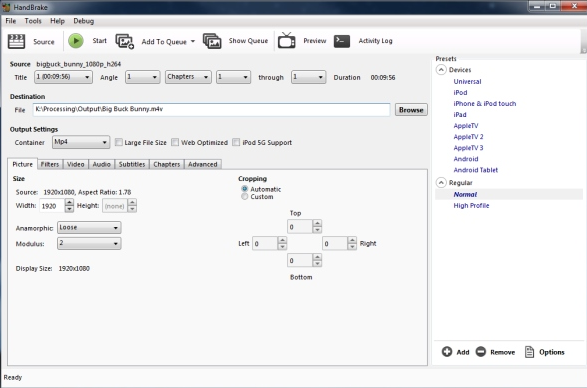Select the Normal preset
Image resolution: width=587 pixels, height=388 pixels.
click(465, 194)
